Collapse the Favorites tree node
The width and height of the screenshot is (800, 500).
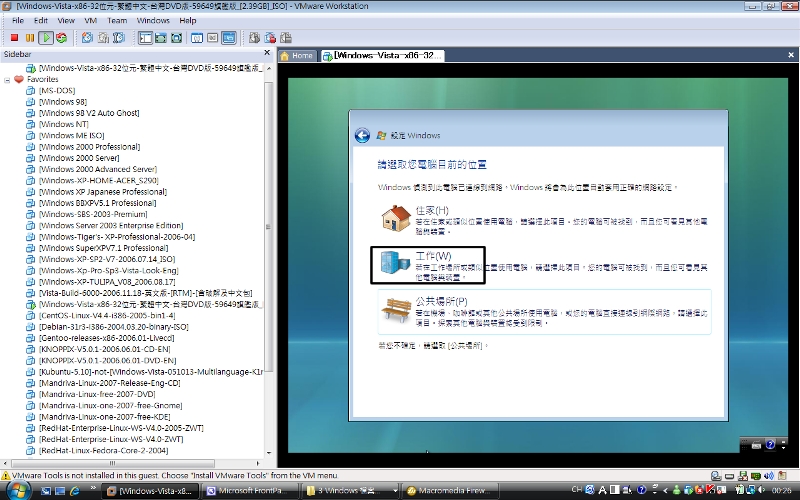click(x=7, y=80)
